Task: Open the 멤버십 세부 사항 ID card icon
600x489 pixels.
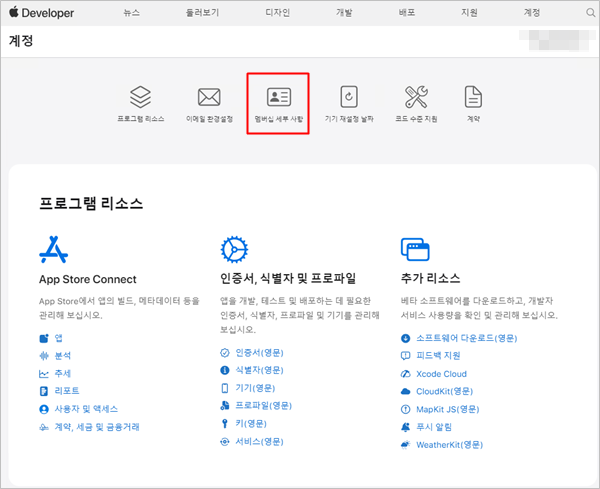Action: (x=279, y=97)
